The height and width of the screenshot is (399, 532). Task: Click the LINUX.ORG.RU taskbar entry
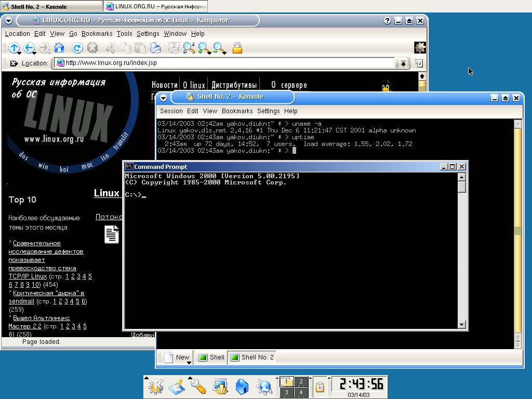[155, 6]
